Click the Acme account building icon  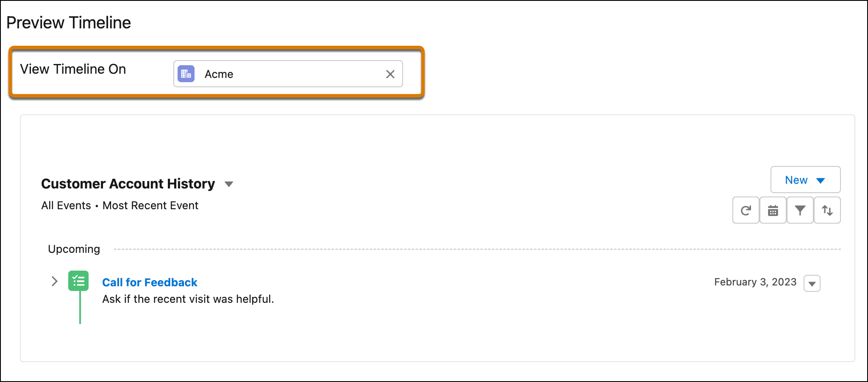click(x=186, y=74)
